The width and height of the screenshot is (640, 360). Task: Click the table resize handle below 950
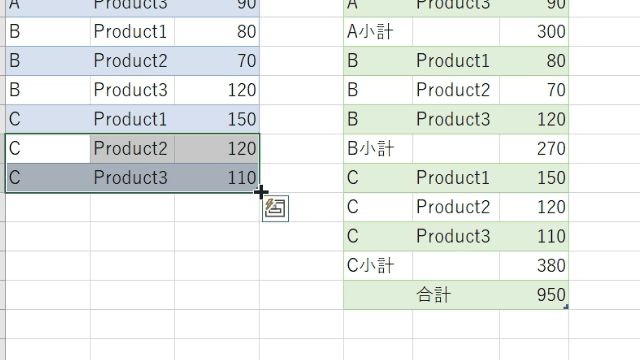[x=566, y=307]
